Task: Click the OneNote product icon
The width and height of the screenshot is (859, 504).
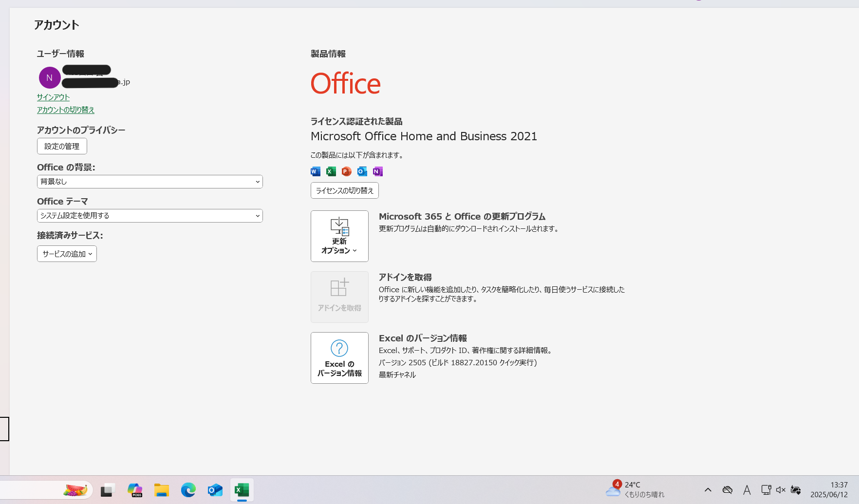Action: 378,171
